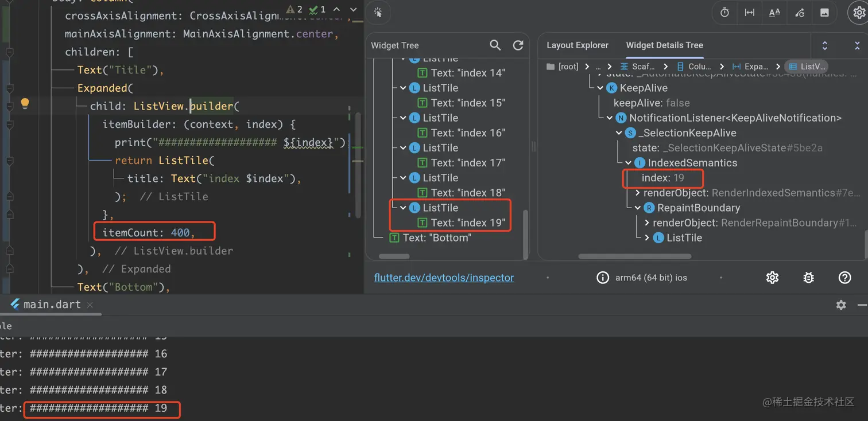Viewport: 868px width, 421px height.
Task: Click index: 19 property row
Action: pyautogui.click(x=663, y=178)
